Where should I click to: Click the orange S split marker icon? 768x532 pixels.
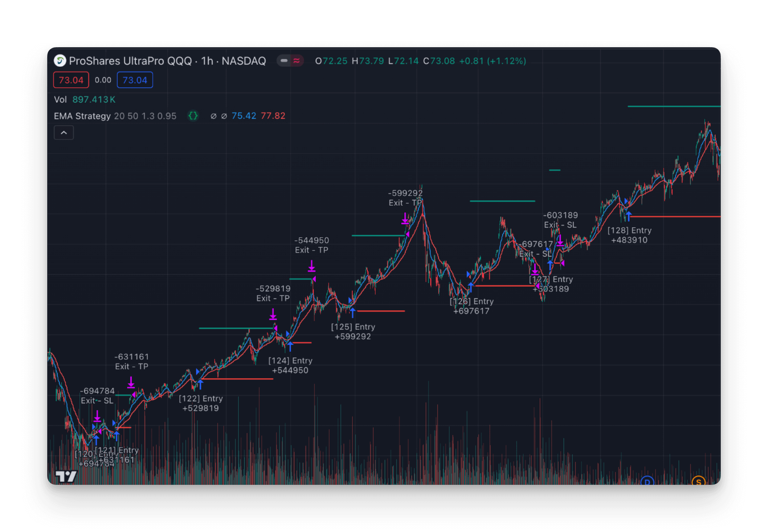698,481
